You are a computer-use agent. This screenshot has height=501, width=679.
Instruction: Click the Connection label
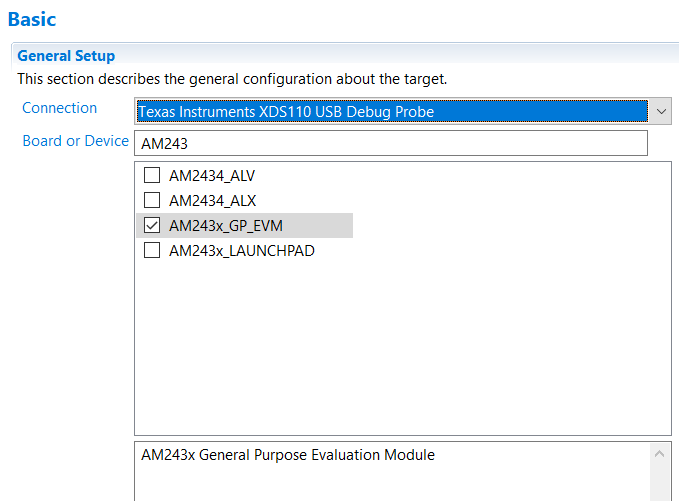click(x=60, y=108)
